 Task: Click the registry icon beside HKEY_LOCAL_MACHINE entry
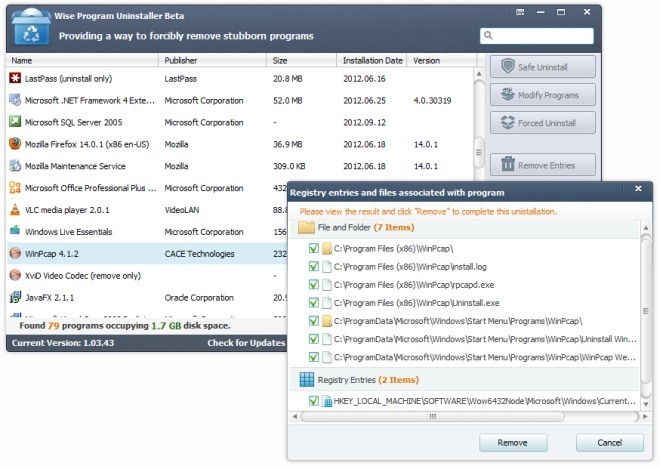click(x=327, y=401)
